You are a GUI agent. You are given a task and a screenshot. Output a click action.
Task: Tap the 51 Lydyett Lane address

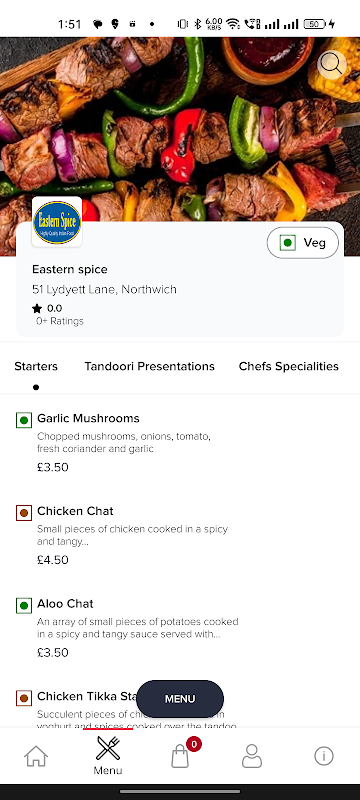tap(104, 289)
